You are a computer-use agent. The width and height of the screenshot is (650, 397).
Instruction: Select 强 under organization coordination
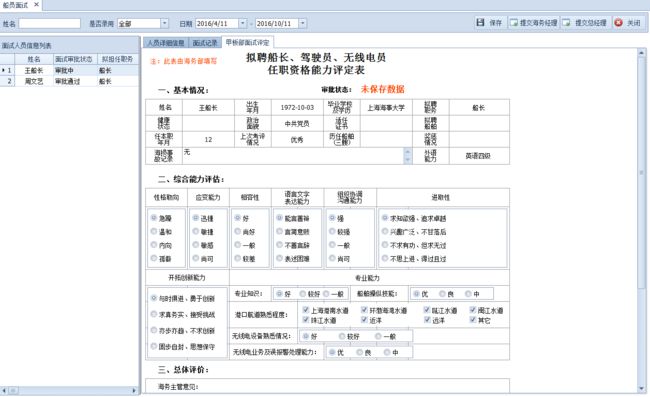coord(332,218)
